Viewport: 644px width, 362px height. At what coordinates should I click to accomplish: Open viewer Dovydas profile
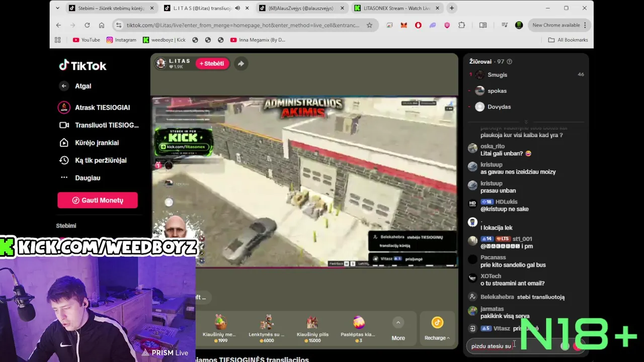tap(499, 107)
